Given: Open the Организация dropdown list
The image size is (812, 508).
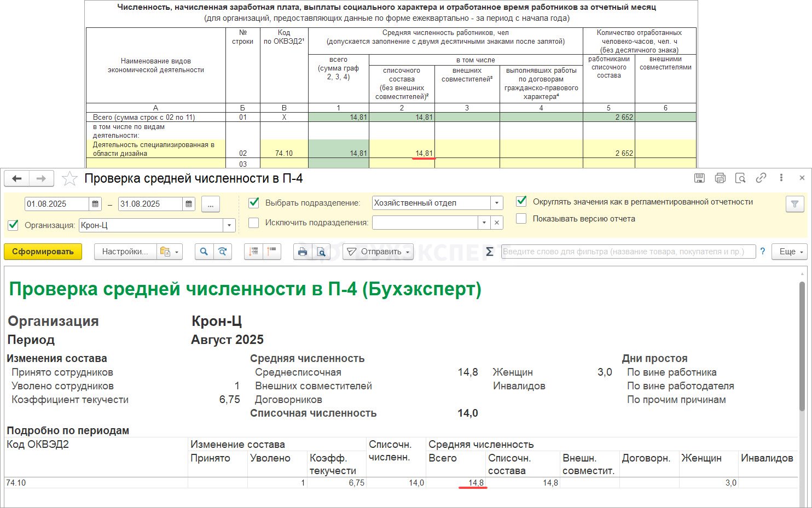Looking at the screenshot, I should 229,225.
